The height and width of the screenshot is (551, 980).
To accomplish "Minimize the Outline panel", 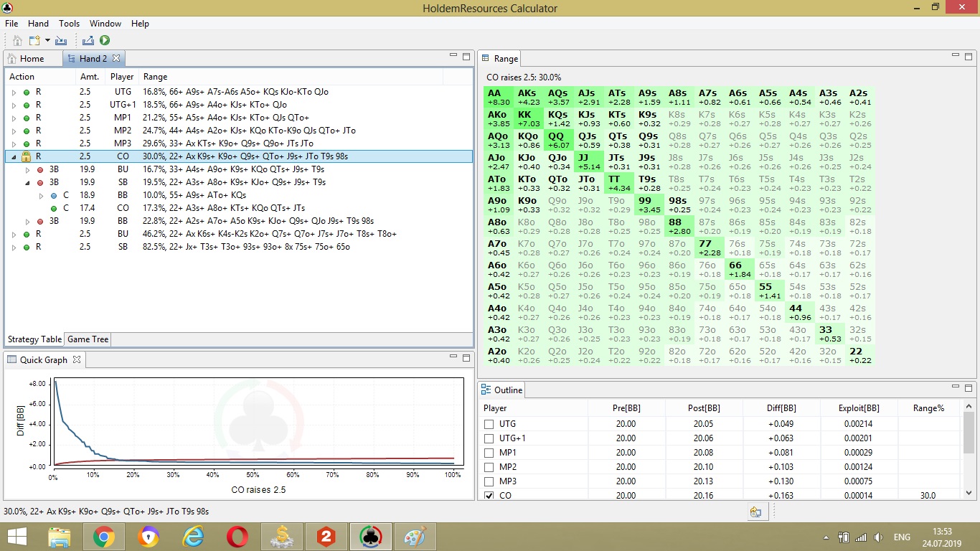I will click(x=956, y=387).
